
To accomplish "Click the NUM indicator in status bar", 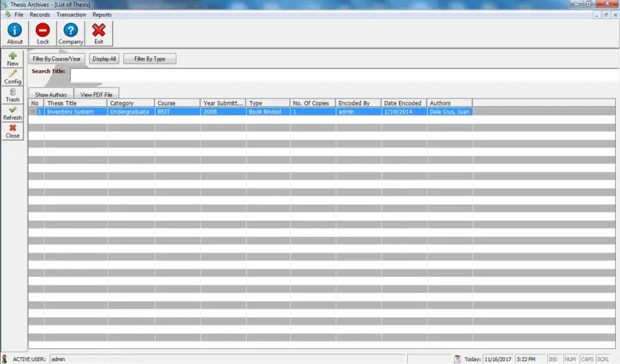I will 570,359.
